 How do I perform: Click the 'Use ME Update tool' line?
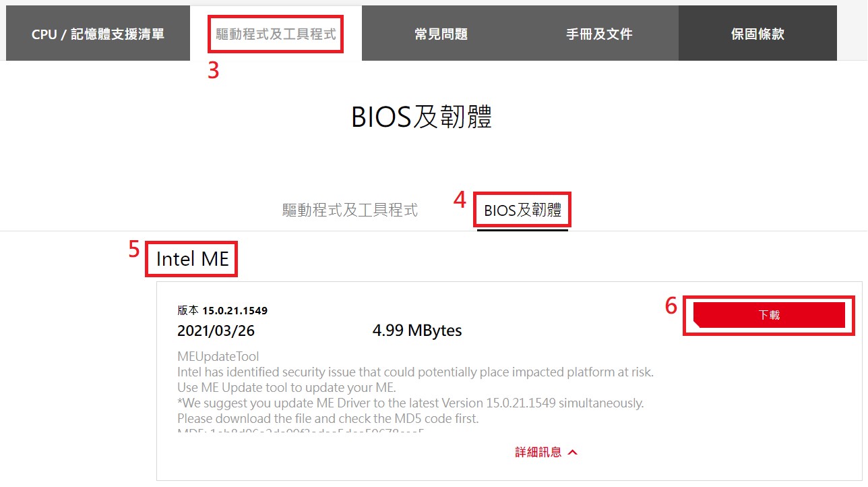(286, 387)
